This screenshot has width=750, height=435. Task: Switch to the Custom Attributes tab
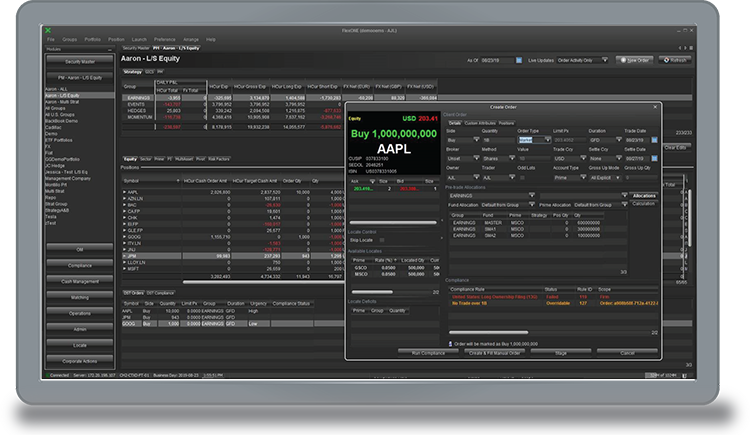coord(480,123)
